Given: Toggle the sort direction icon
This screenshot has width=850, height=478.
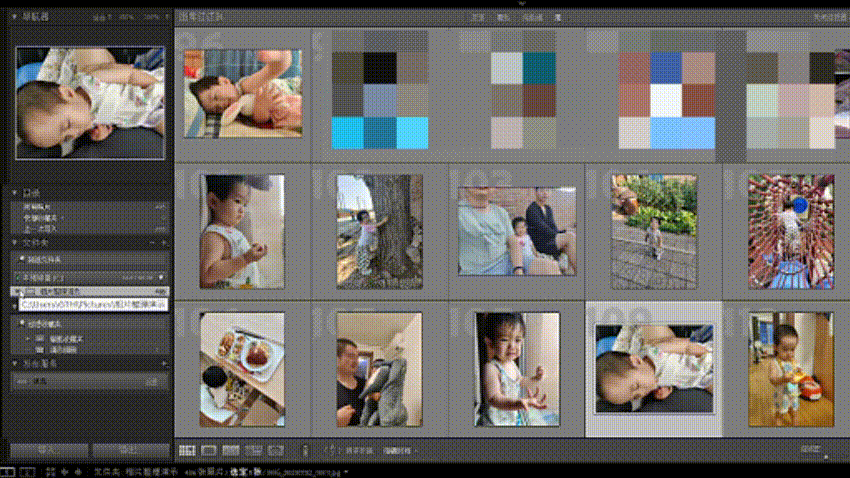Looking at the screenshot, I should tap(332, 450).
